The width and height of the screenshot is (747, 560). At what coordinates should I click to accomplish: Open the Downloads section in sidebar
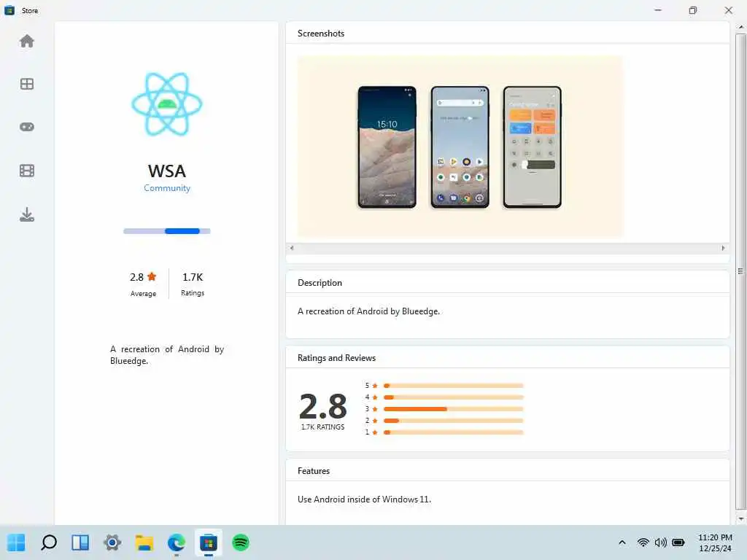pos(27,215)
